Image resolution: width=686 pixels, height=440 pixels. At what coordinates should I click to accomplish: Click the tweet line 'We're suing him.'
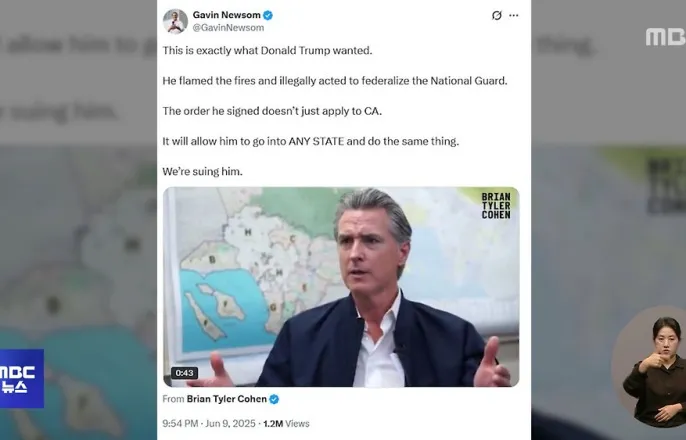[x=202, y=171]
